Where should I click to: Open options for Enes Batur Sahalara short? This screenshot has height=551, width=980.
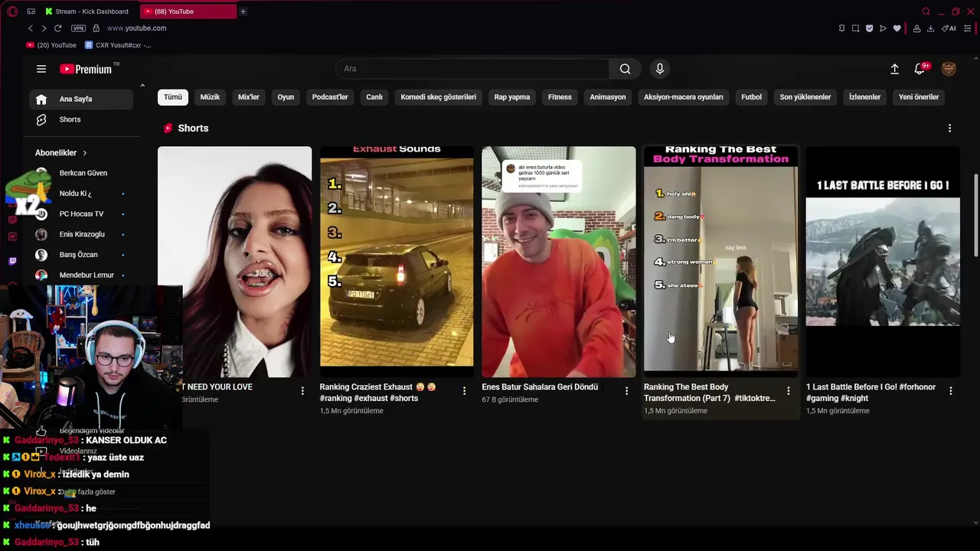point(626,391)
